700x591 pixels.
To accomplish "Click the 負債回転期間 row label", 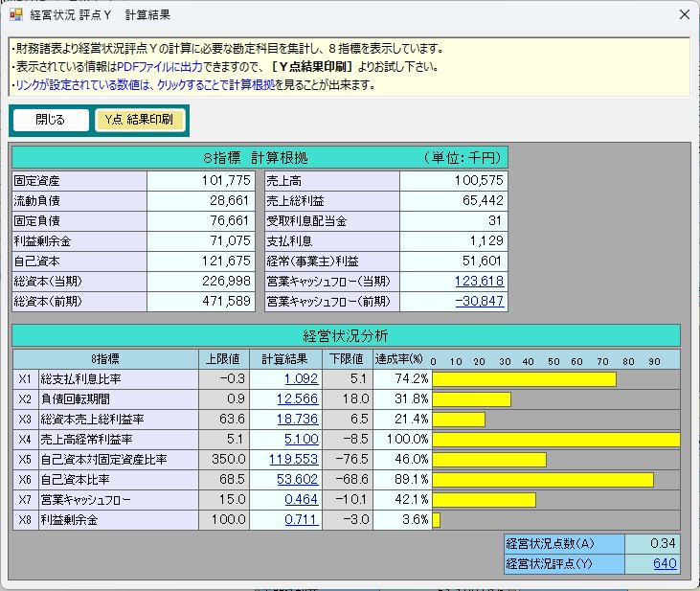I will (x=119, y=398).
